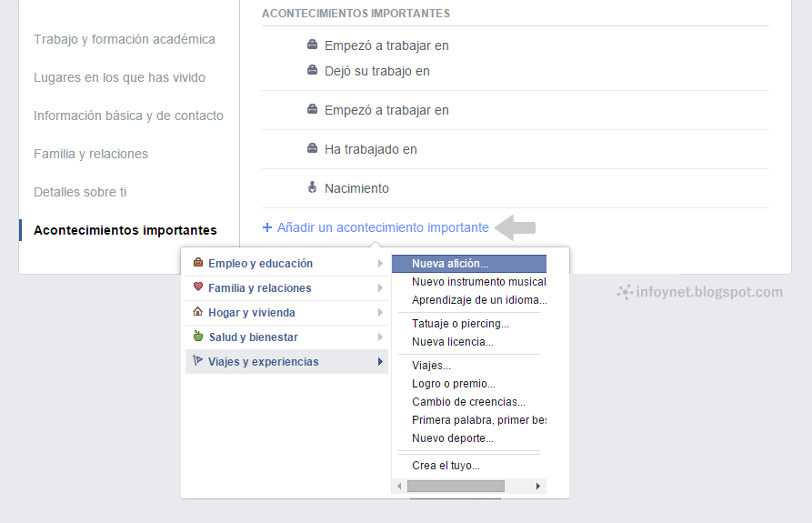Click the plus icon before Añadir un acontecimiento
Screen dimensions: 812x523
(267, 227)
